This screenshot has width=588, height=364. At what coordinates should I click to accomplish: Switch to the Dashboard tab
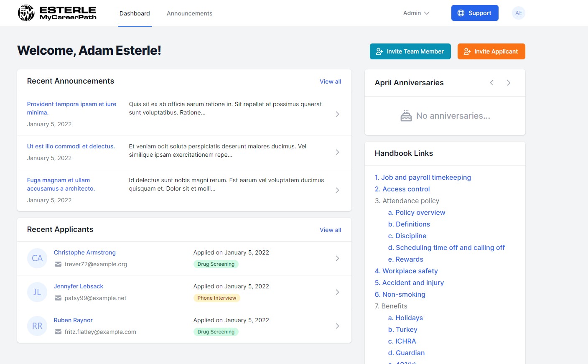[135, 13]
